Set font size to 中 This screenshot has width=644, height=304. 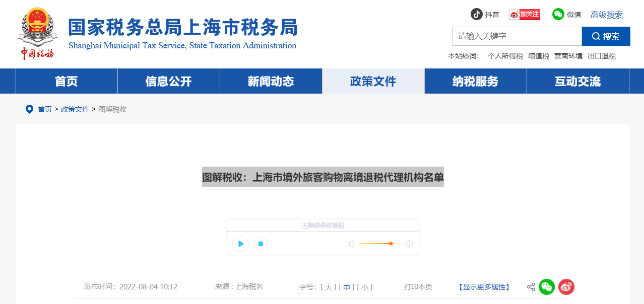(x=347, y=287)
